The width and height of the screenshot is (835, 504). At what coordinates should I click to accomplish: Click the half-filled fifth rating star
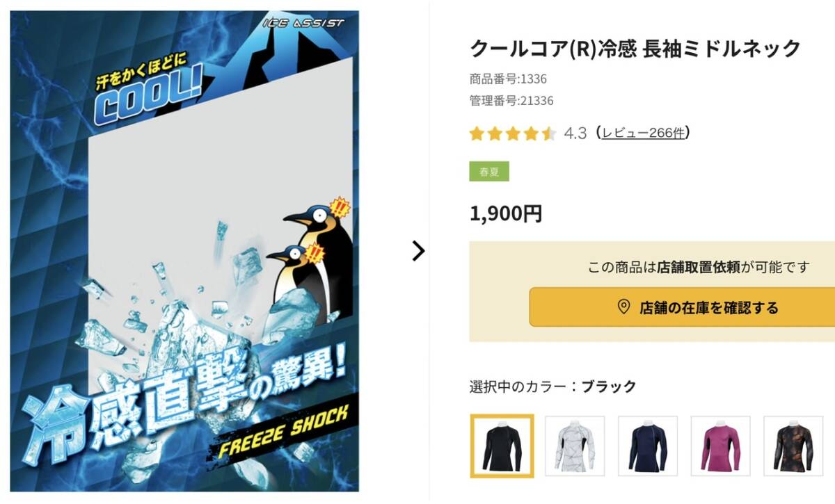(549, 133)
